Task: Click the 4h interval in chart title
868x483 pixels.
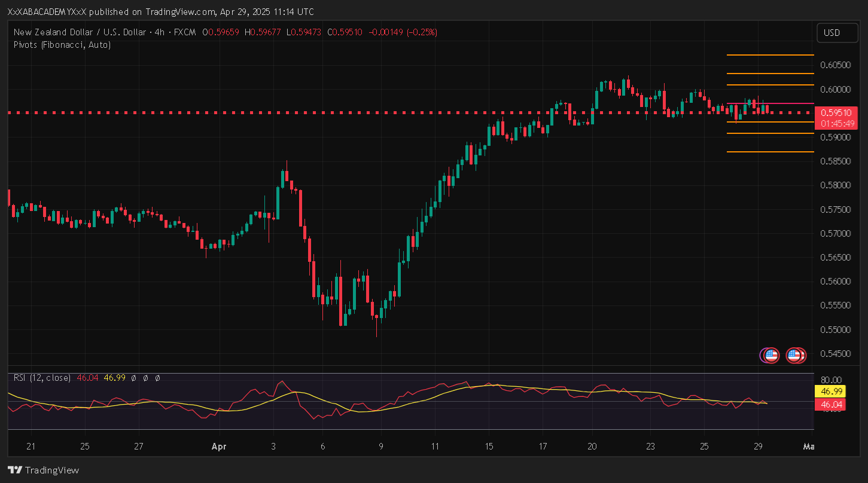Action: pyautogui.click(x=160, y=32)
